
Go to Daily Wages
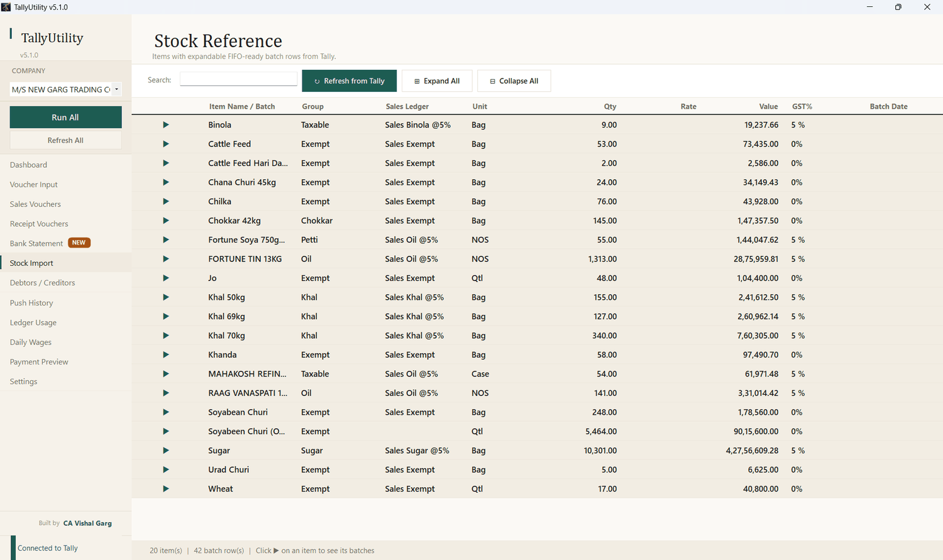pyautogui.click(x=31, y=343)
